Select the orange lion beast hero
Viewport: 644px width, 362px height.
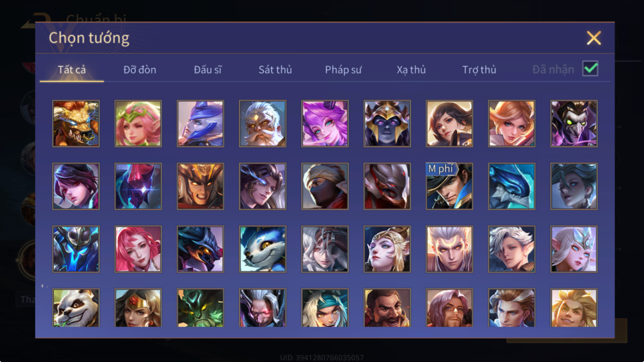pos(76,123)
